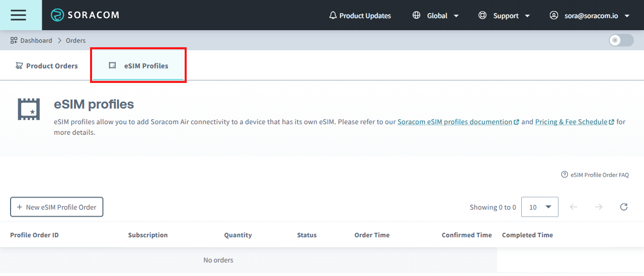Go to next page arrow
644x276 pixels.
(598, 207)
